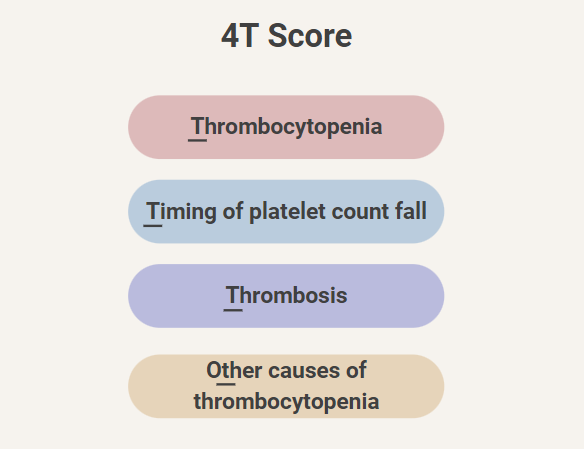Viewport: 584px width, 449px height.
Task: Click the word Timing in blue pill
Action: 181,211
